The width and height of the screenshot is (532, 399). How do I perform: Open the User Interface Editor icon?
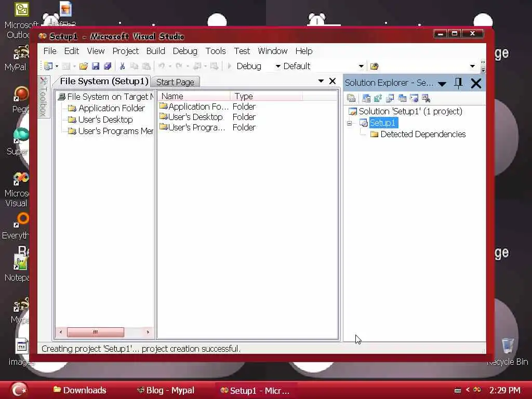click(x=402, y=98)
